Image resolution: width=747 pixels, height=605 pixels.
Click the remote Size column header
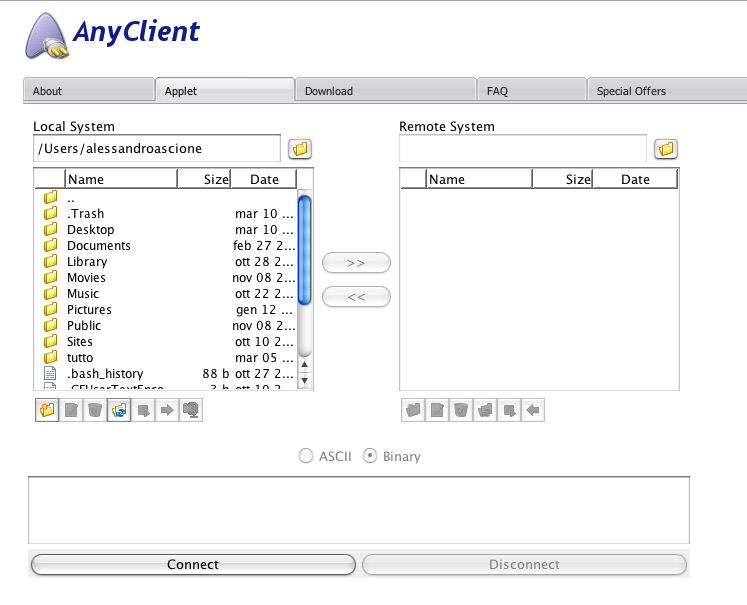pyautogui.click(x=563, y=179)
